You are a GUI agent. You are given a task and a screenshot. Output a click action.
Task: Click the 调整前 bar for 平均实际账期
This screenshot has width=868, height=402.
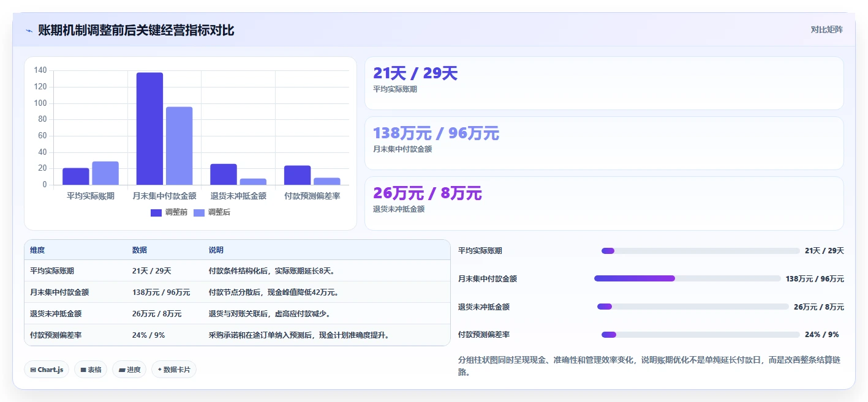tap(76, 176)
